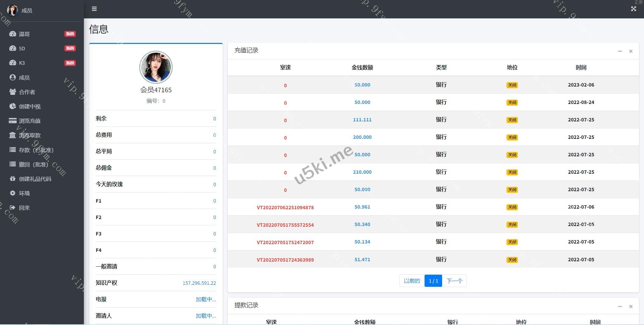Click the 创建中视 pie chart icon
644x325 pixels.
(x=13, y=106)
